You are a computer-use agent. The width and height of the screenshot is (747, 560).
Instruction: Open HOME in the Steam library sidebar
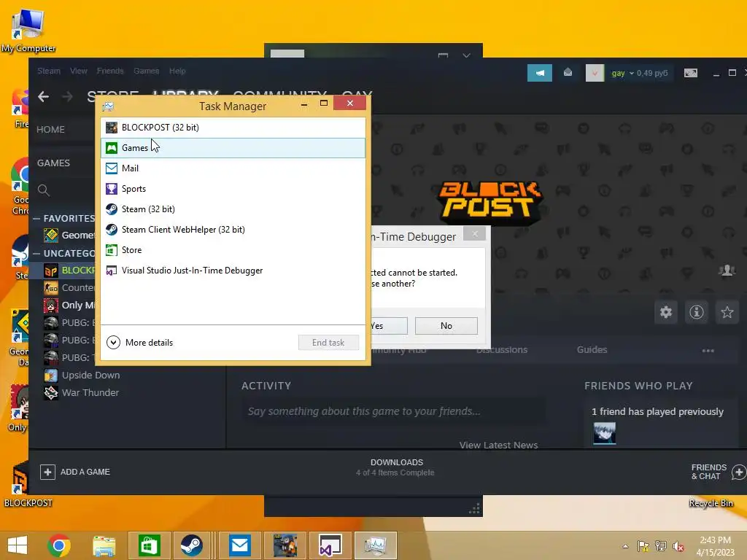[51, 130]
